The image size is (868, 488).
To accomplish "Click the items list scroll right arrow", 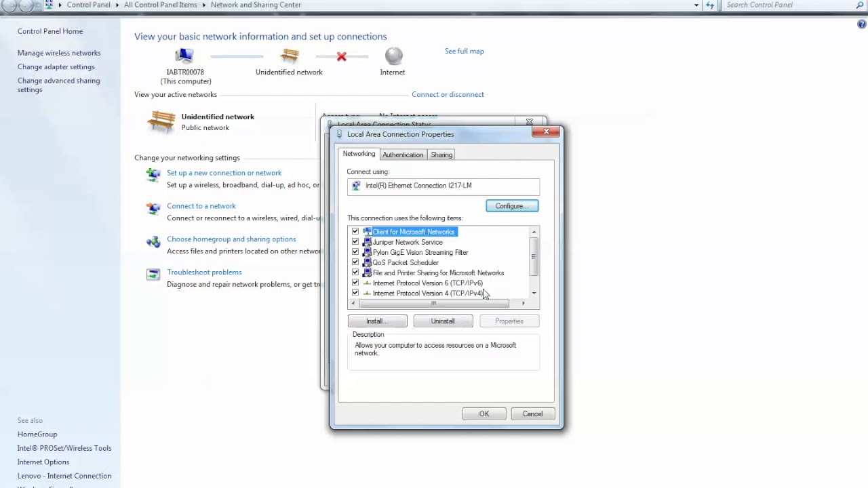I will [523, 303].
